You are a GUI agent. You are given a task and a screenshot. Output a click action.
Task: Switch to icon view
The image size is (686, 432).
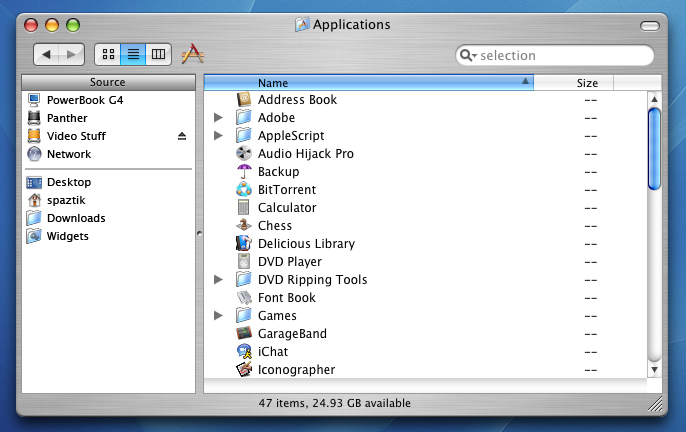click(108, 54)
